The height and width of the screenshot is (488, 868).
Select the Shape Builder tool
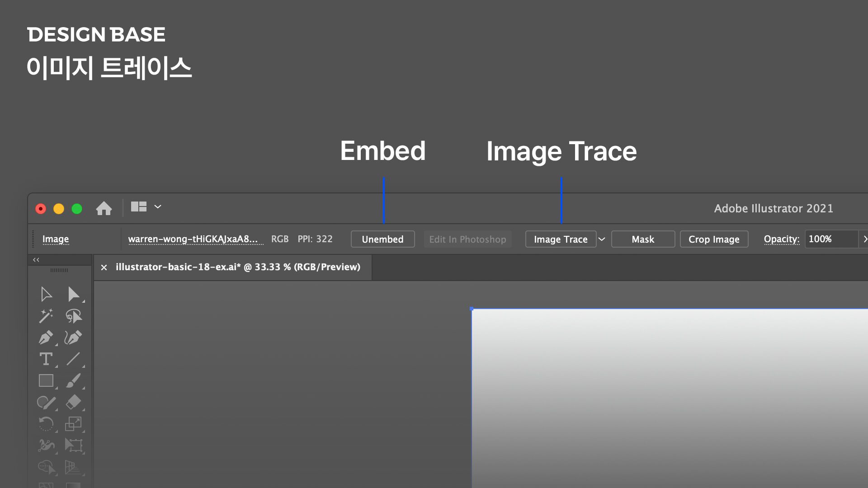(46, 467)
